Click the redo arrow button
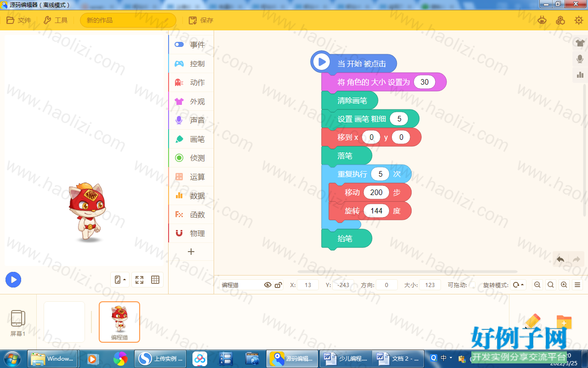The width and height of the screenshot is (588, 368). coord(577,259)
